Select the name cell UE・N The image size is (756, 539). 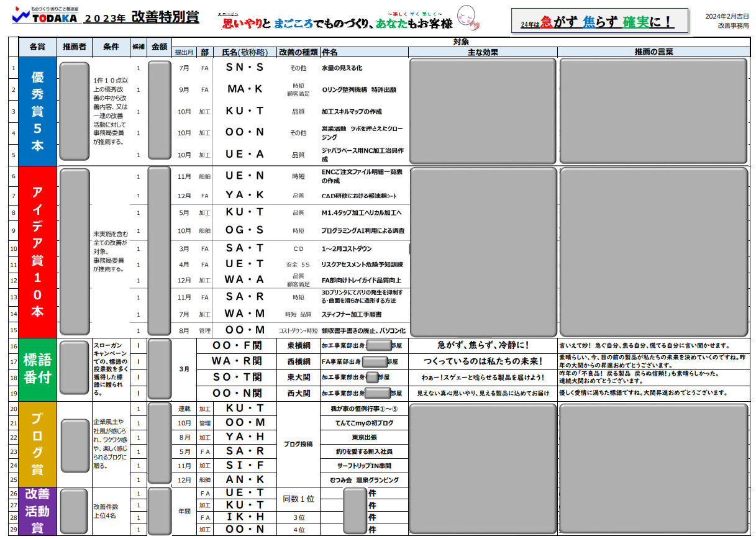click(245, 176)
